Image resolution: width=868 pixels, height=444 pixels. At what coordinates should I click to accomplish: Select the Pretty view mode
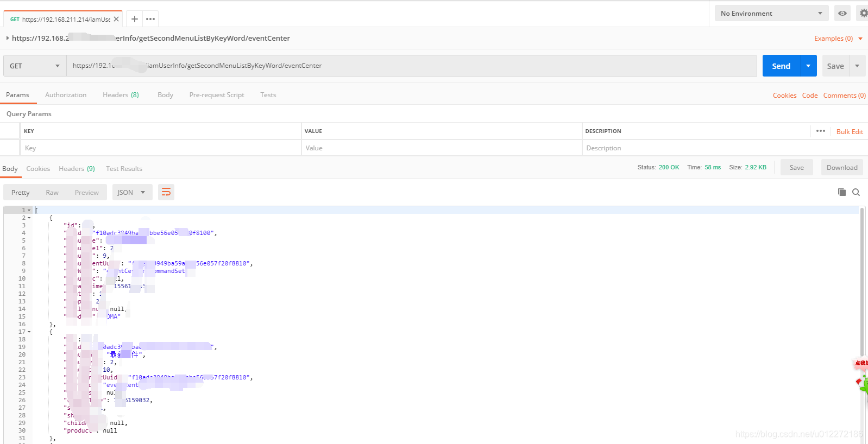20,192
